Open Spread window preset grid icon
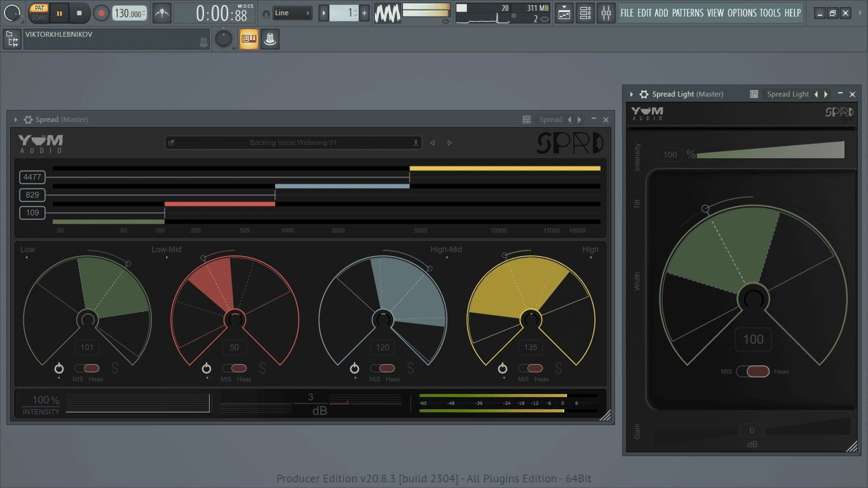868x488 pixels. [x=527, y=119]
